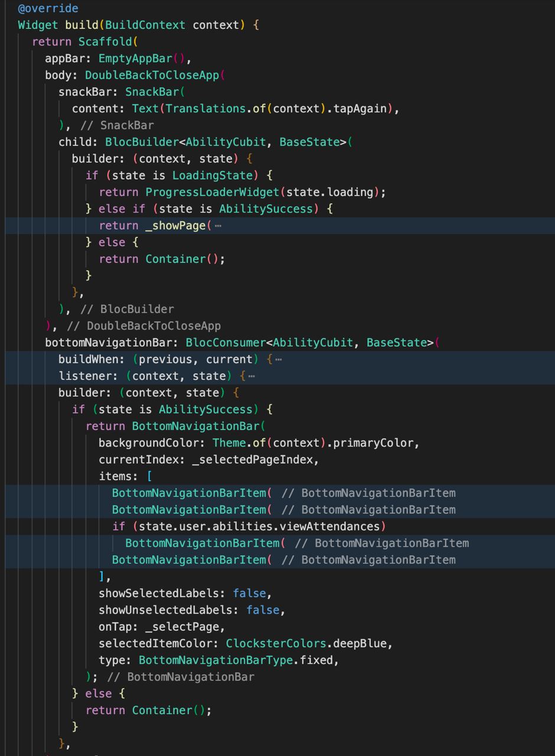Click the bottomNavigationBar parameter name

pos(109,343)
